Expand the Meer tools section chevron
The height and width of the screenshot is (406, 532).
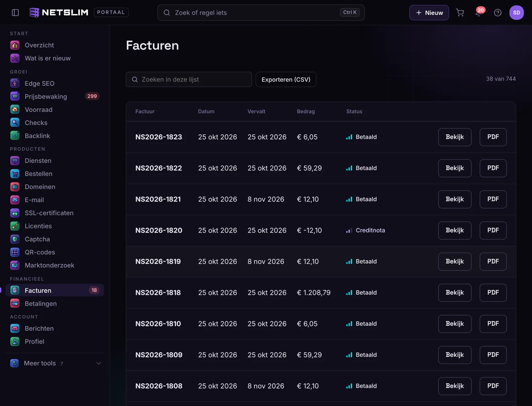[x=99, y=363]
